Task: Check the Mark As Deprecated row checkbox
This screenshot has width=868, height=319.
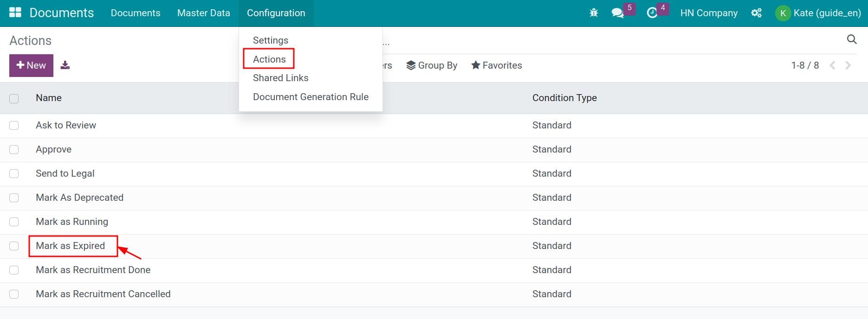Action: point(14,198)
